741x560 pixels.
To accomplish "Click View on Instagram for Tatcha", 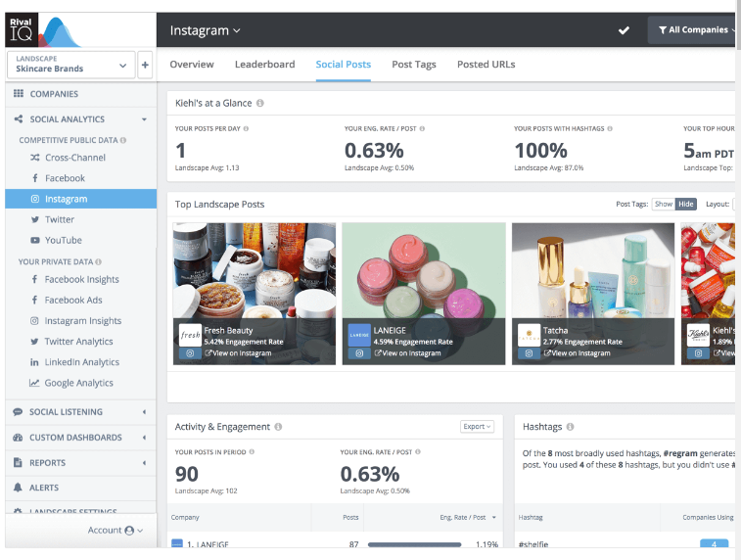I will (x=577, y=353).
